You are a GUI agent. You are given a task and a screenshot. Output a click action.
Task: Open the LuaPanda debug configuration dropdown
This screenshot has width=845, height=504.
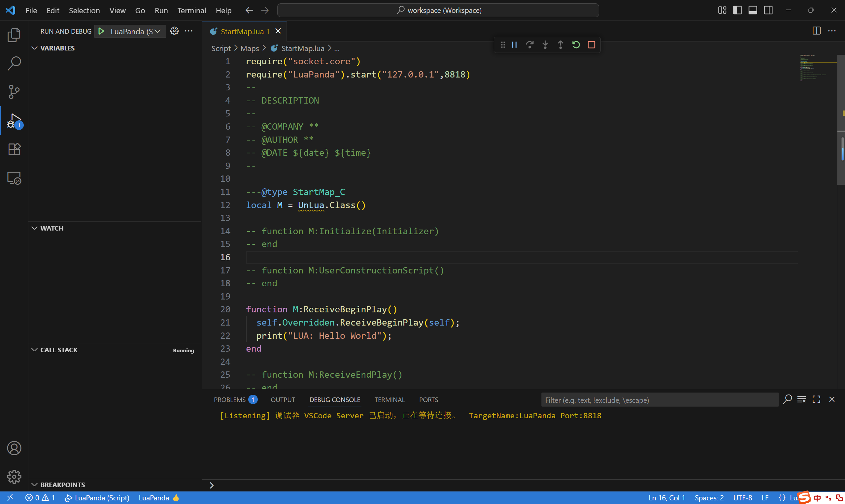tap(136, 31)
